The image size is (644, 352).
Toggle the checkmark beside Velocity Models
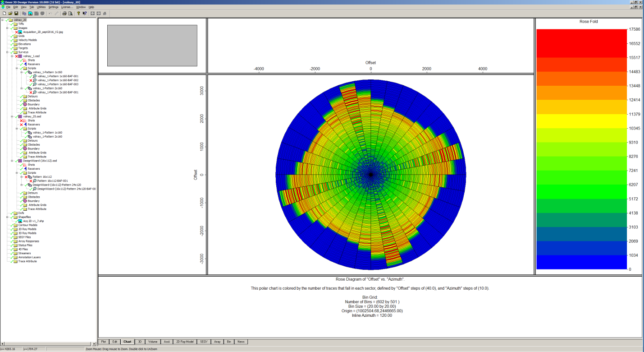pos(12,40)
